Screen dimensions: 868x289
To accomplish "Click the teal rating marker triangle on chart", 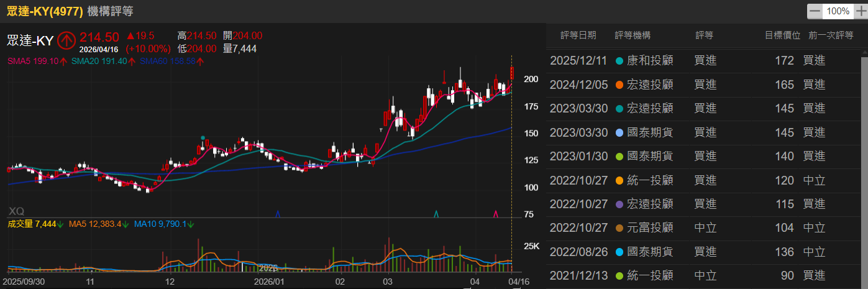I will [436, 214].
